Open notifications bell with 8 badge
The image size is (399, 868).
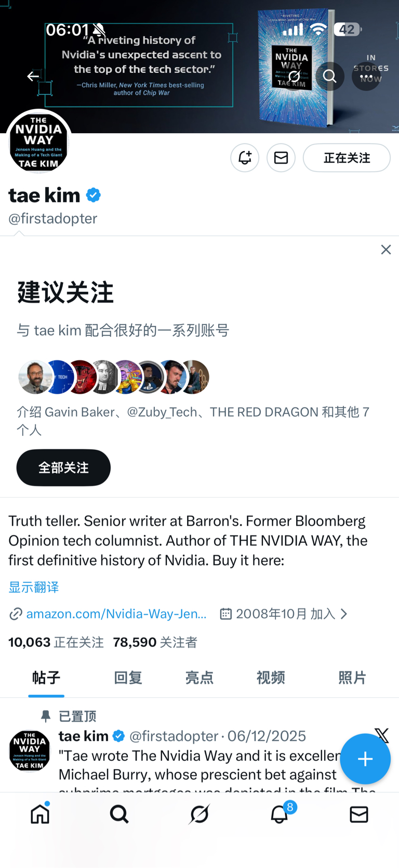(x=281, y=813)
